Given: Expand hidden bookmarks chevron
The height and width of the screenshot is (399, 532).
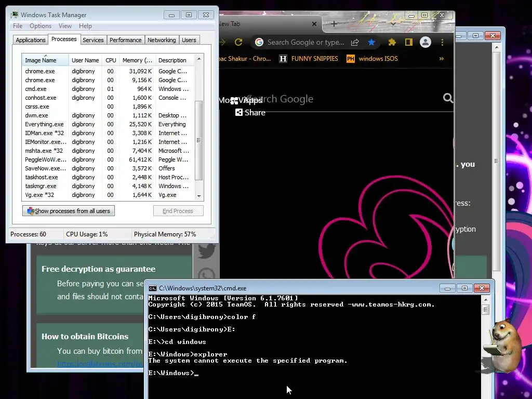Looking at the screenshot, I should [442, 59].
